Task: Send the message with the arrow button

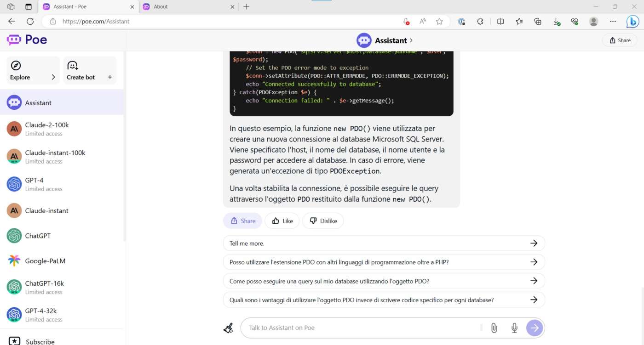Action: pos(535,328)
